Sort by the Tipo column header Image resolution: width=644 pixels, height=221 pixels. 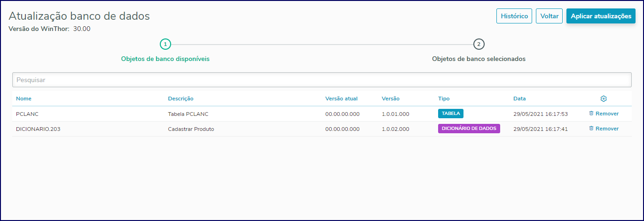point(444,99)
